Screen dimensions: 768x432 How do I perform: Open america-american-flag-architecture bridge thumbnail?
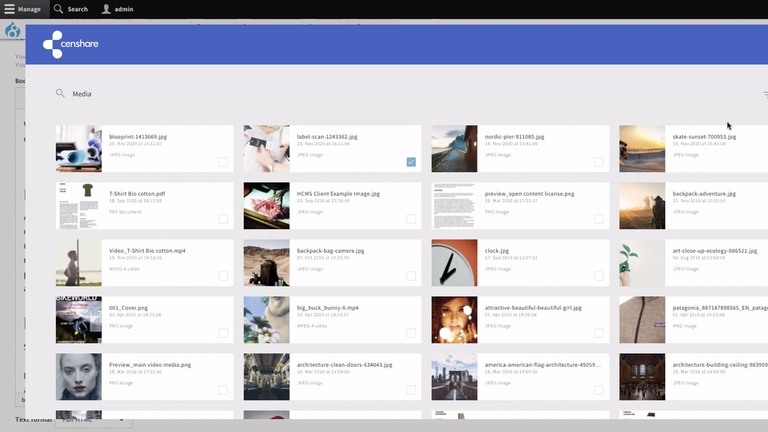pyautogui.click(x=454, y=377)
